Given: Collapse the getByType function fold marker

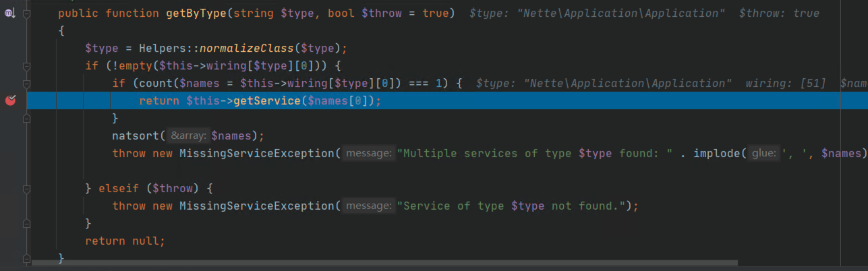Looking at the screenshot, I should pyautogui.click(x=26, y=13).
